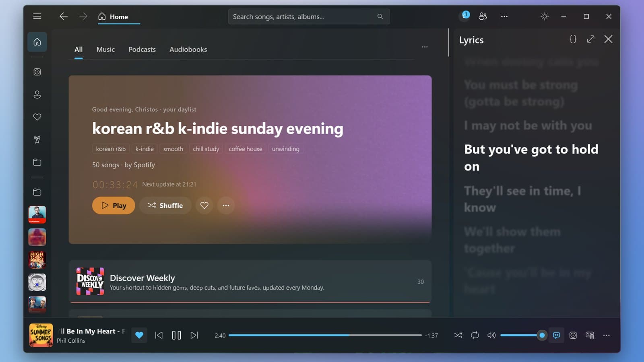Viewport: 644px width, 362px height.
Task: Click the Shuffle button on daylist
Action: point(165,206)
